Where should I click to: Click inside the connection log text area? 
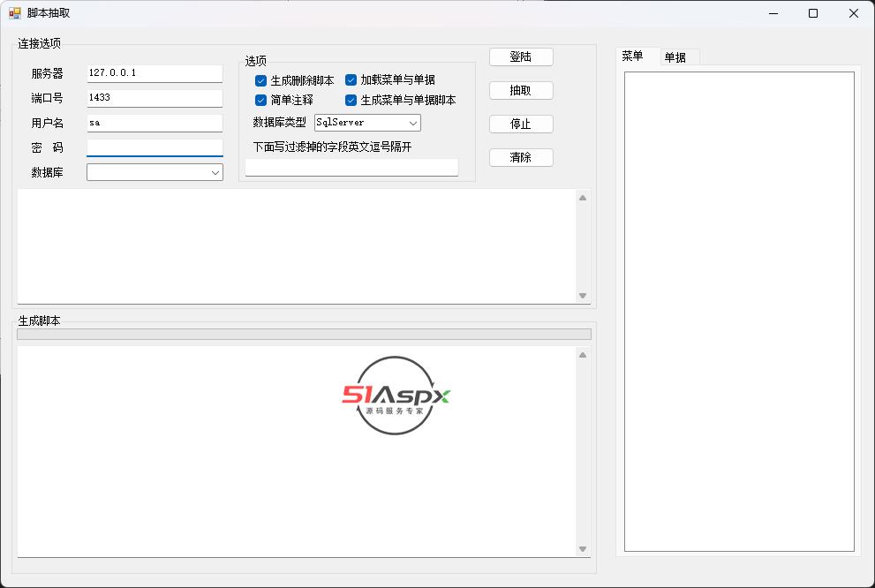297,246
